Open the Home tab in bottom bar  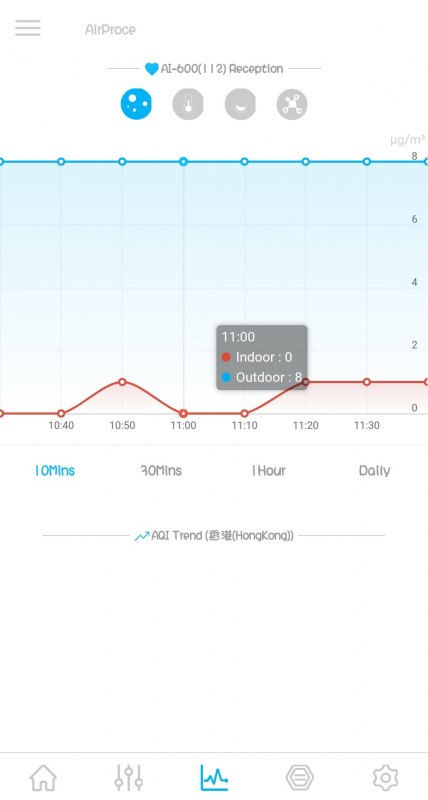[43, 778]
